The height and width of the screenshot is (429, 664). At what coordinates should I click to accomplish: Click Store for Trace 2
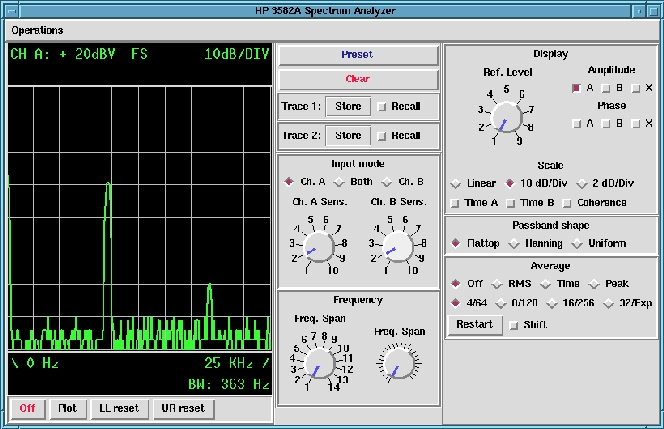coord(348,136)
